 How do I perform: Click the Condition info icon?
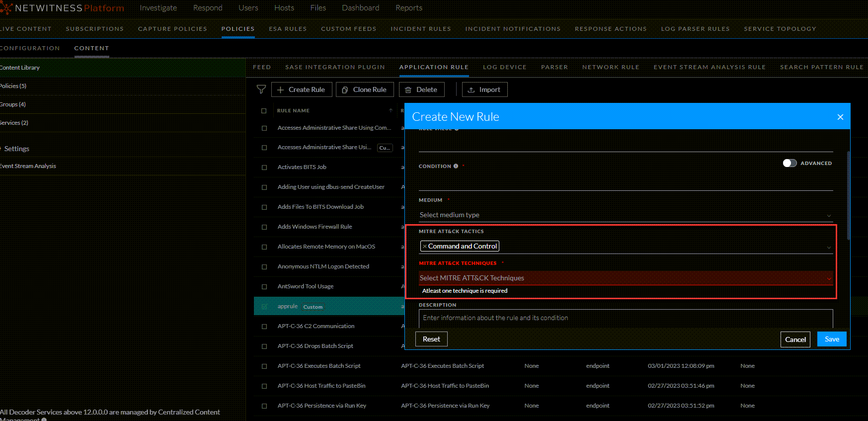[x=456, y=166]
